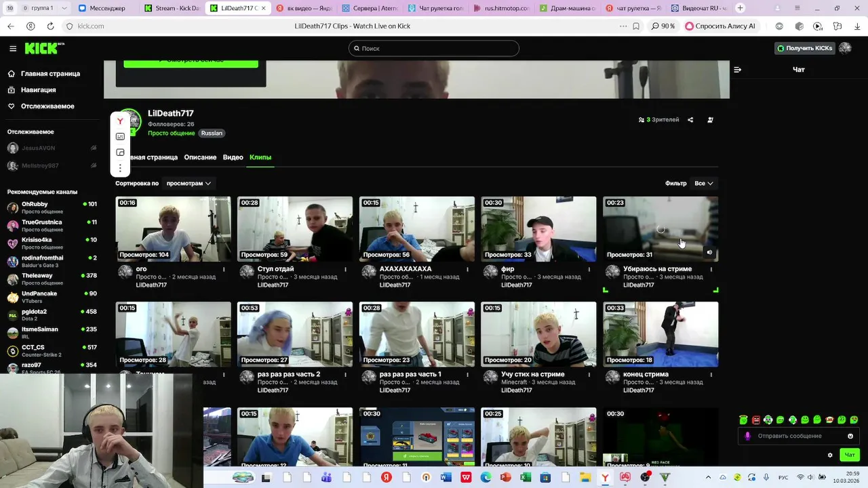868x488 pixels.
Task: Open sort dropdown просмотрам
Action: [189, 184]
